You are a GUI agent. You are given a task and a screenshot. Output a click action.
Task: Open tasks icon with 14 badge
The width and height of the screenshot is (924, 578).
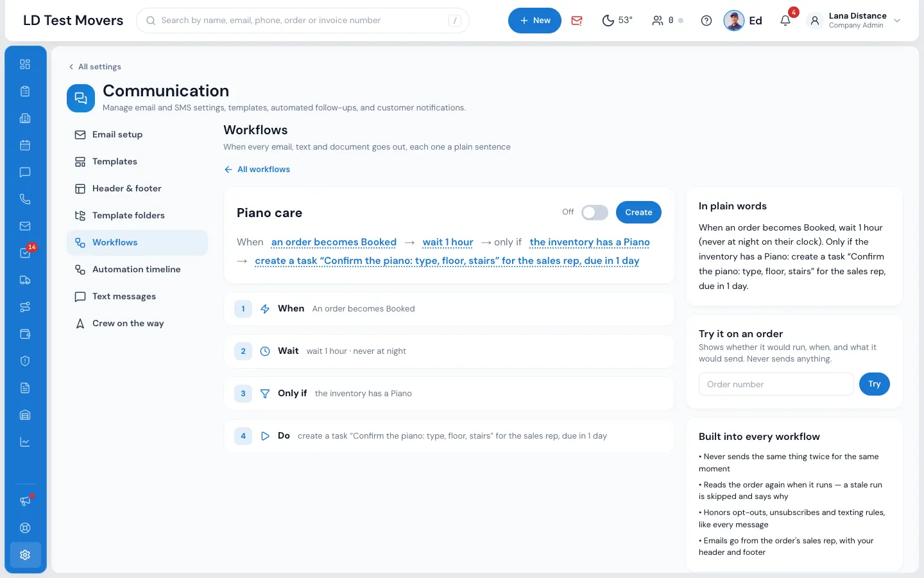click(x=25, y=253)
